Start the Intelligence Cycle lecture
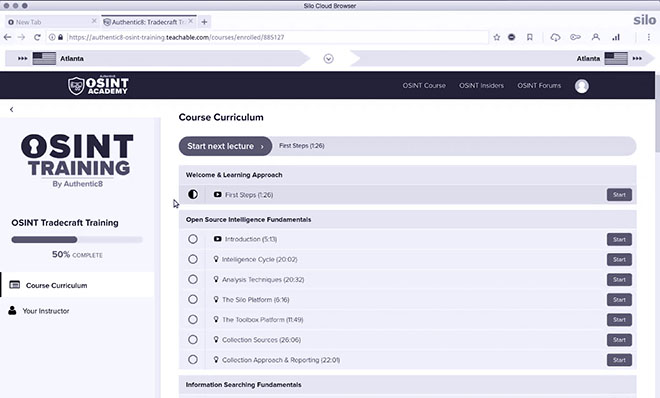This screenshot has width=660, height=398. [619, 259]
